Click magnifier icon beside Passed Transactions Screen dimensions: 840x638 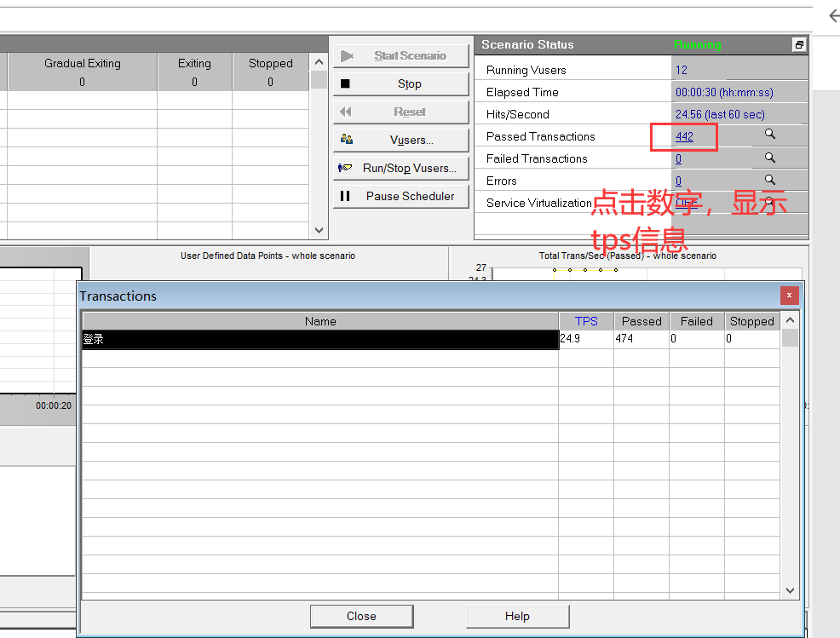tap(770, 135)
